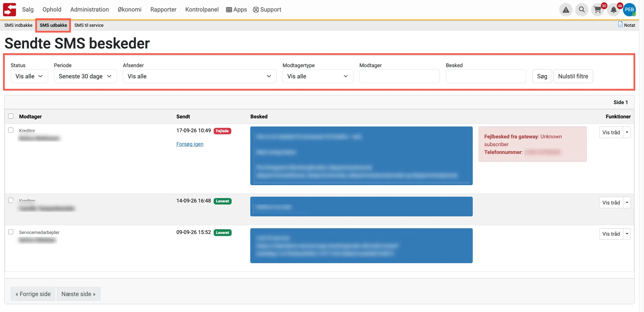Open the Support menu

pos(267,9)
